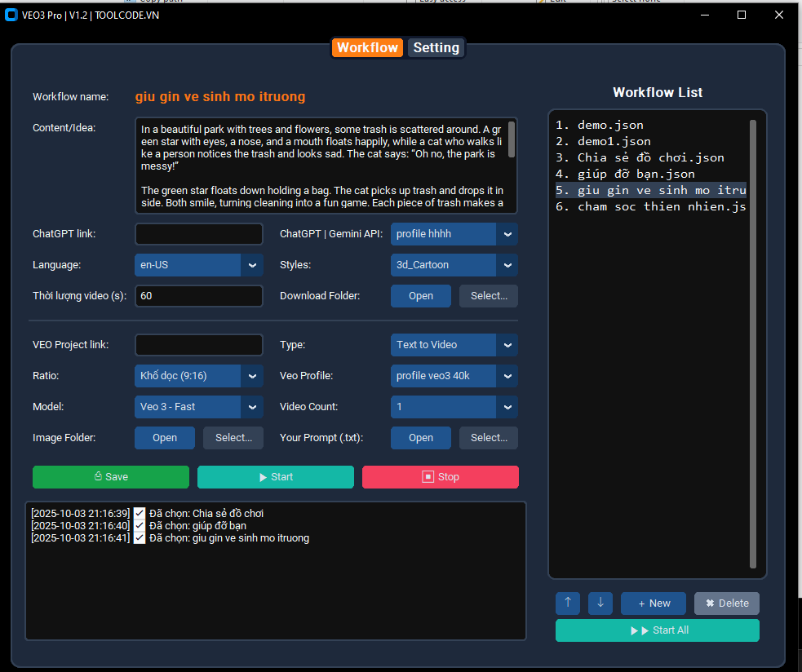
Task: Select demo.json in the Workflow List
Action: click(x=650, y=126)
